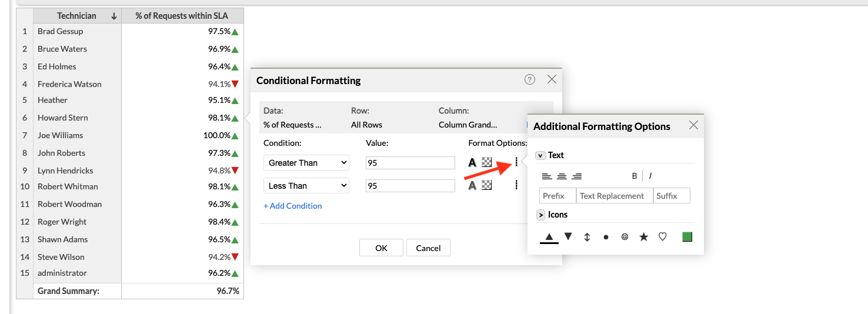The width and height of the screenshot is (868, 314).
Task: Select the John Roberts cell
Action: (x=78, y=153)
